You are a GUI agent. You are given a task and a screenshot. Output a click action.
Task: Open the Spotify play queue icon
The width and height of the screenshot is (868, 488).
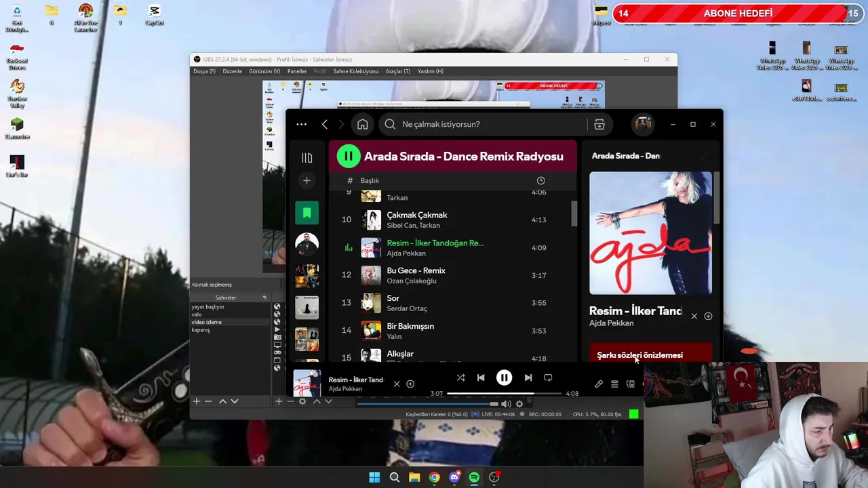[614, 384]
